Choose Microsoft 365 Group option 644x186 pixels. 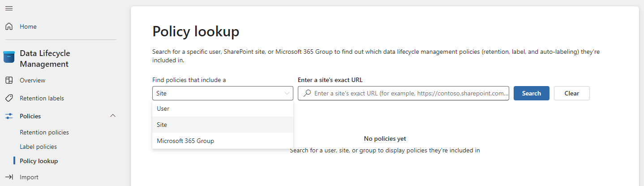click(185, 141)
